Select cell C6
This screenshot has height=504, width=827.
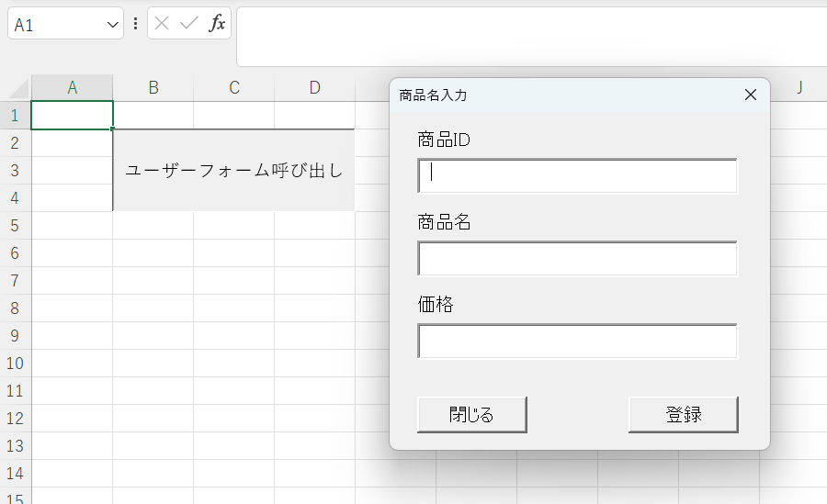pos(234,253)
